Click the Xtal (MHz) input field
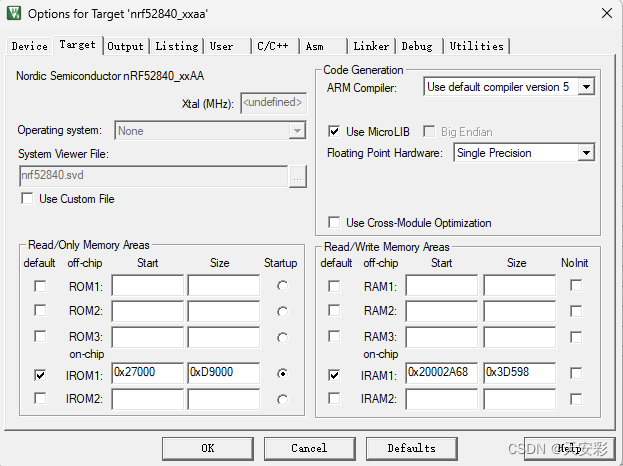This screenshot has height=466, width=623. tap(273, 103)
